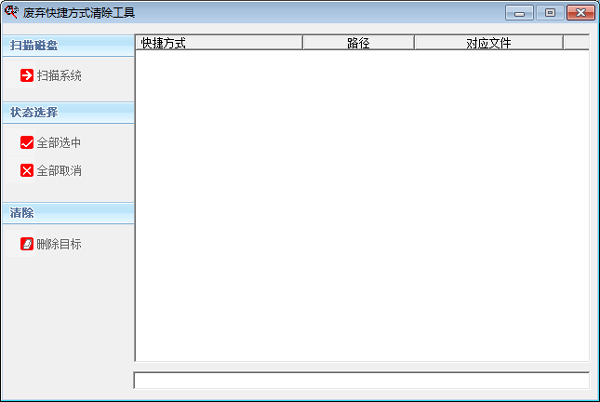This screenshot has height=402, width=600.
Task: Close the shortcut cleaner window
Action: tap(580, 13)
